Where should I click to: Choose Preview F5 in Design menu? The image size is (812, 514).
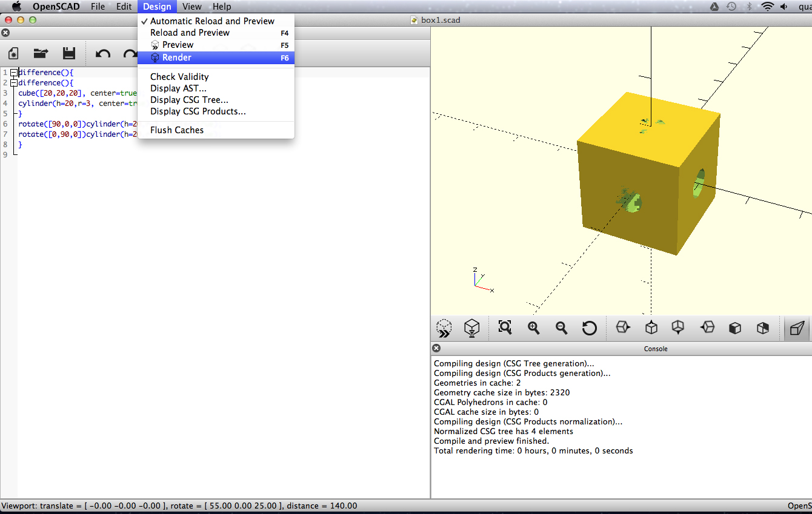point(216,45)
